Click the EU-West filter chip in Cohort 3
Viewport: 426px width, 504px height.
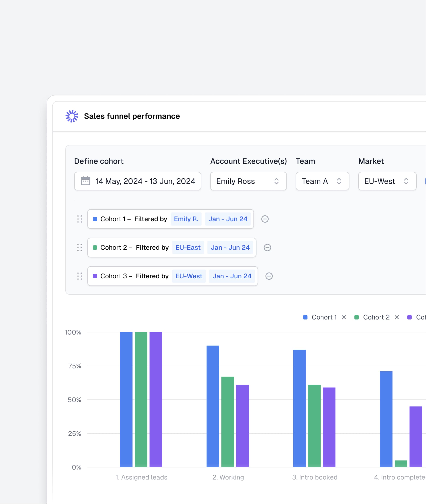click(x=189, y=276)
